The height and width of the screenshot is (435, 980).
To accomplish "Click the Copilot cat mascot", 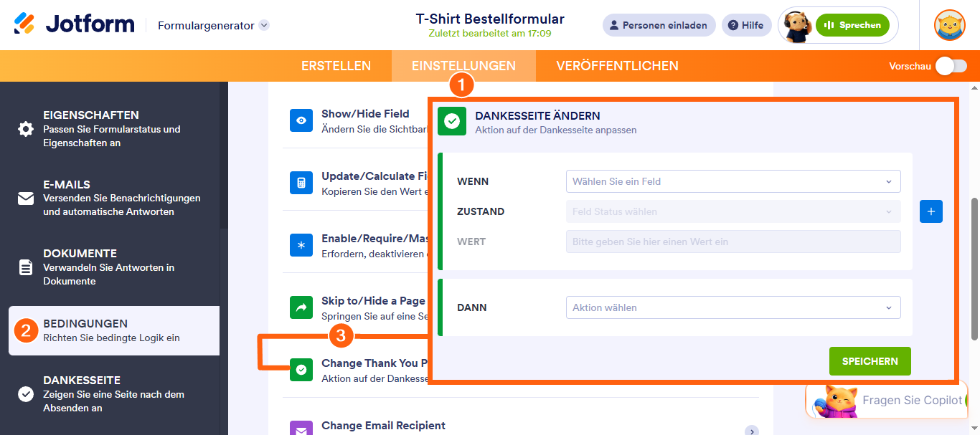I will [x=836, y=401].
